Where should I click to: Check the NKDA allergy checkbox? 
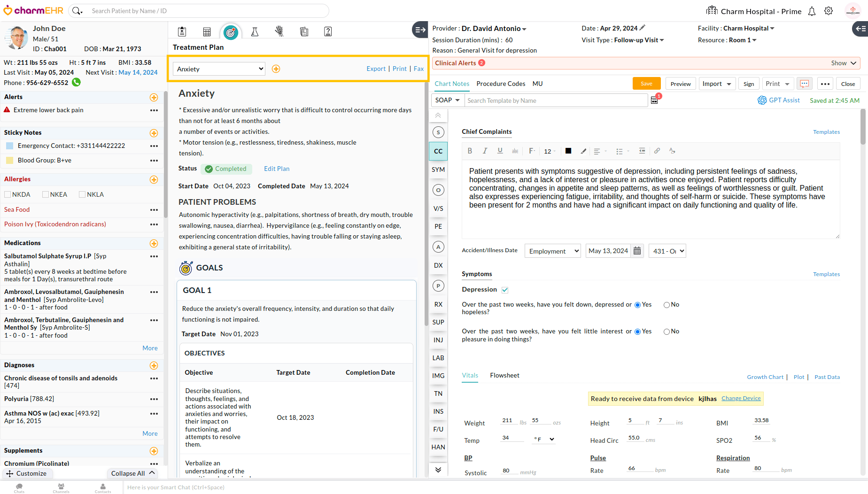click(x=8, y=194)
